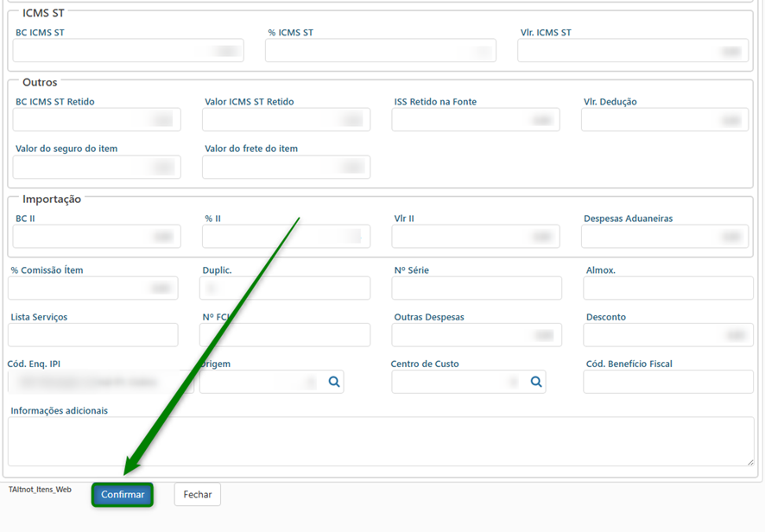This screenshot has width=765, height=532.
Task: Click into the Vlr. ICMS ST field
Action: click(632, 51)
